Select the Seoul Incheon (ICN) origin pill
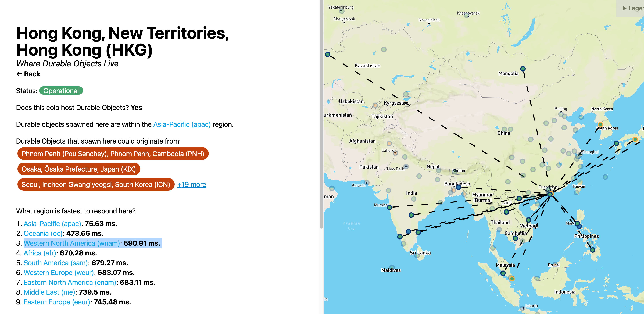 click(96, 184)
